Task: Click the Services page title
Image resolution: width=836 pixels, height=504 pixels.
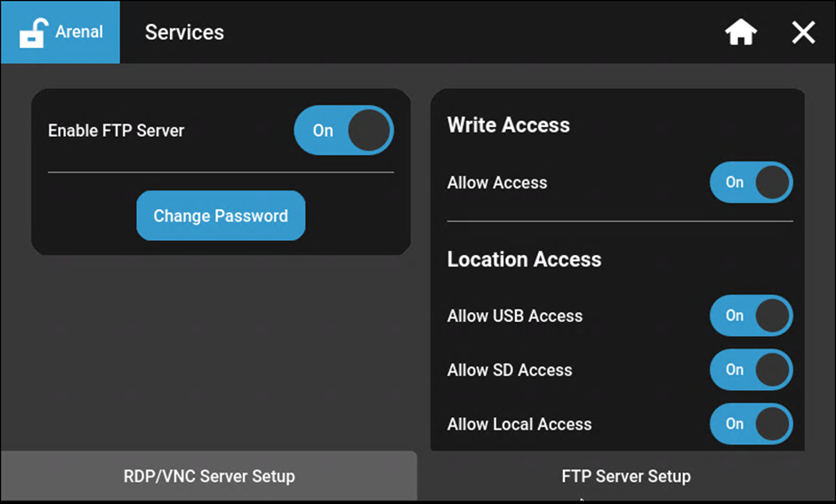Action: 184,33
